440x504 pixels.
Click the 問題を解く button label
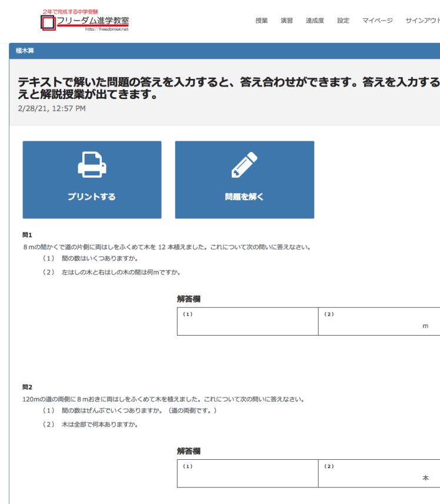[x=244, y=197]
